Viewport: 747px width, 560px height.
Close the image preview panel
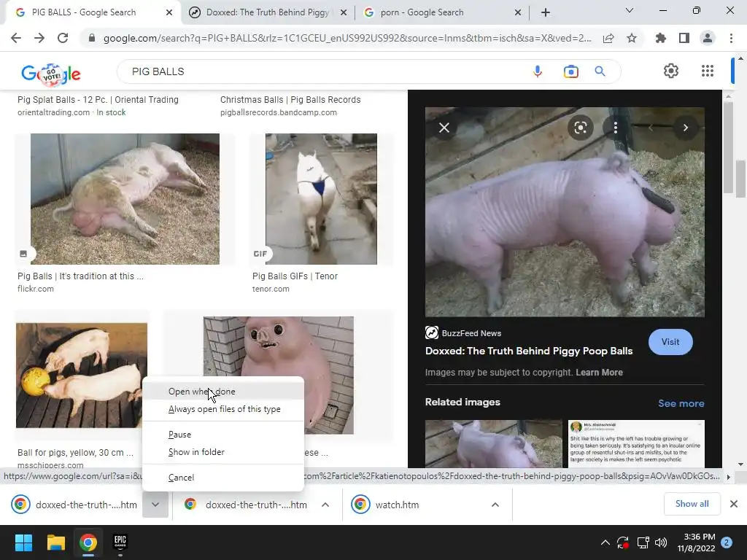(x=444, y=128)
